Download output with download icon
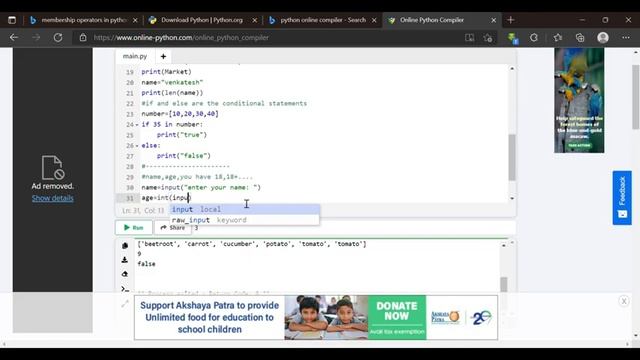This screenshot has height=360, width=640. pos(125,260)
